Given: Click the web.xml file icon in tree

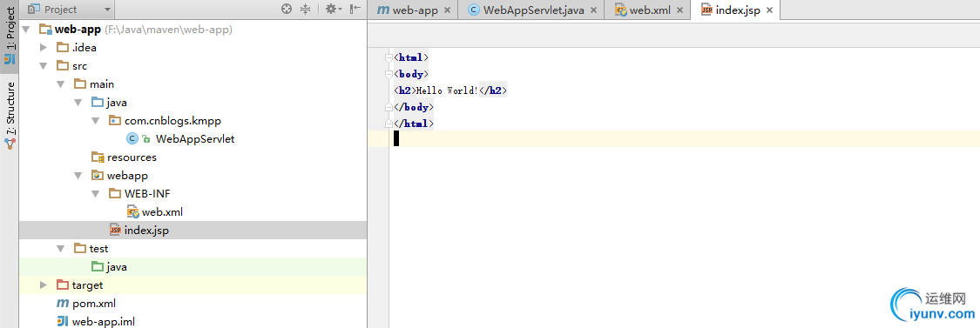Looking at the screenshot, I should tap(132, 211).
